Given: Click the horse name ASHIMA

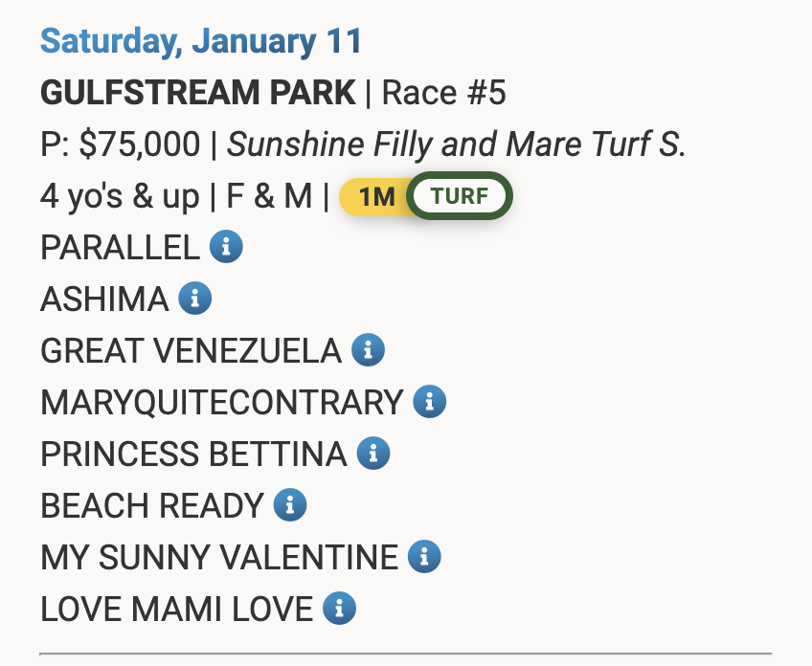Looking at the screenshot, I should 104,300.
